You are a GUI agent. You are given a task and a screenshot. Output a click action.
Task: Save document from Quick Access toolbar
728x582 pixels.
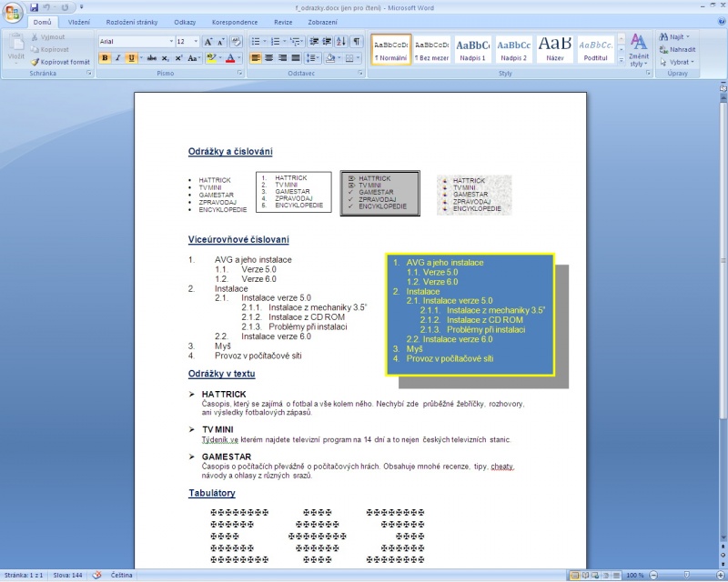coord(34,7)
